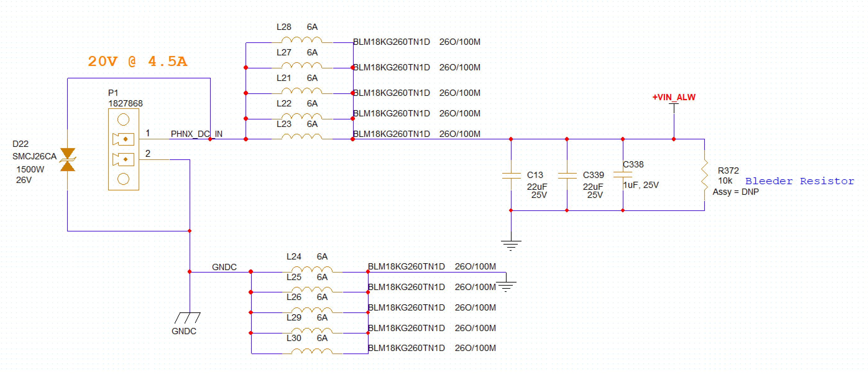Screen dimensions: 868x374
Task: Click the 'Assy = DNP' property text
Action: [x=736, y=192]
